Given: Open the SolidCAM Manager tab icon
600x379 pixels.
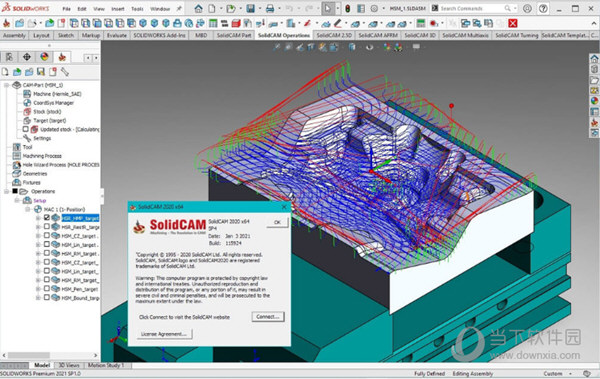Looking at the screenshot, I should coord(62,57).
